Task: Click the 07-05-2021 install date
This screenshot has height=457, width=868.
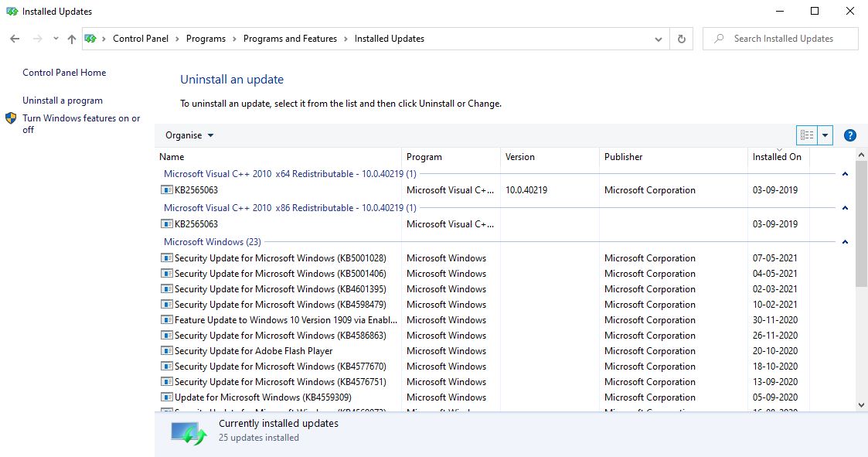Action: [775, 258]
